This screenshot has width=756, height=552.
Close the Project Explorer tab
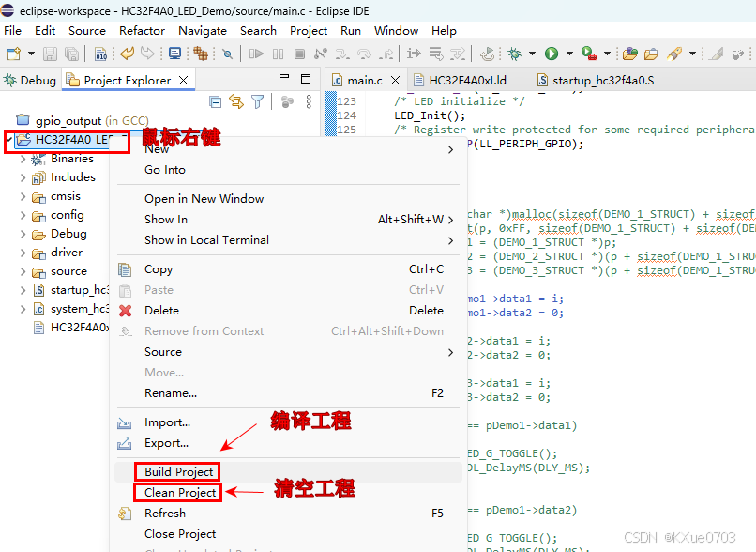(x=183, y=80)
